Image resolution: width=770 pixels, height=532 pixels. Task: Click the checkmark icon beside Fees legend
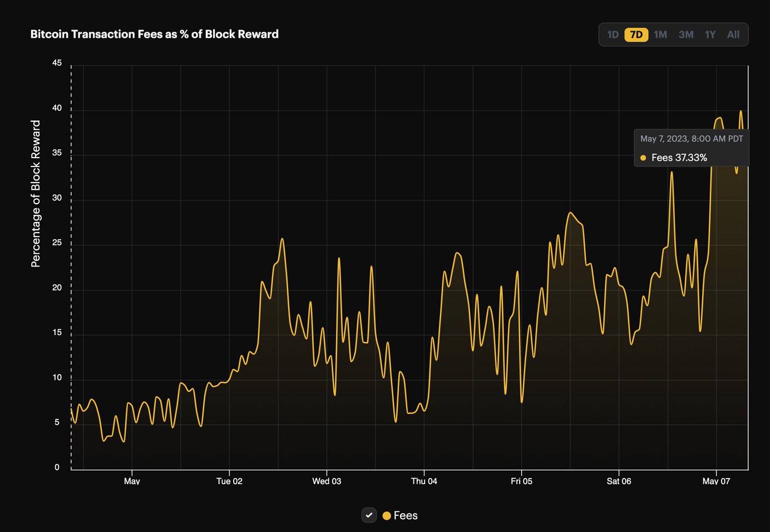click(369, 515)
